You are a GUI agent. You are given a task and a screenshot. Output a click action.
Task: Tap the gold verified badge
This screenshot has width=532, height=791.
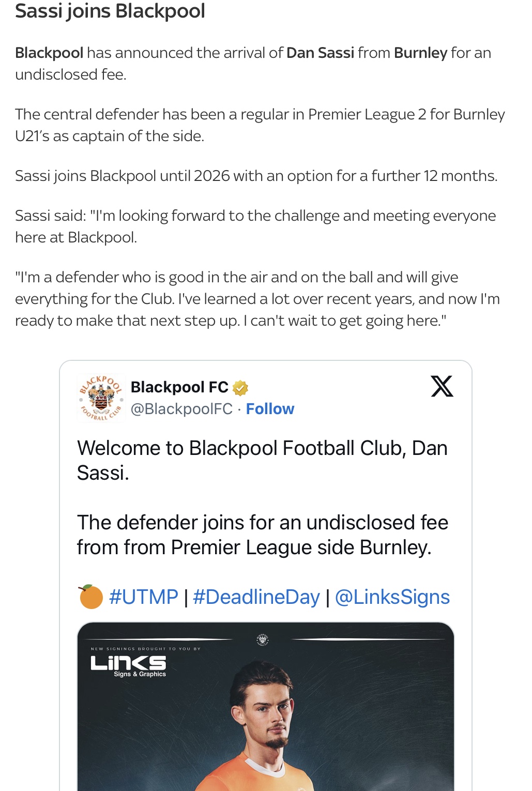click(240, 387)
